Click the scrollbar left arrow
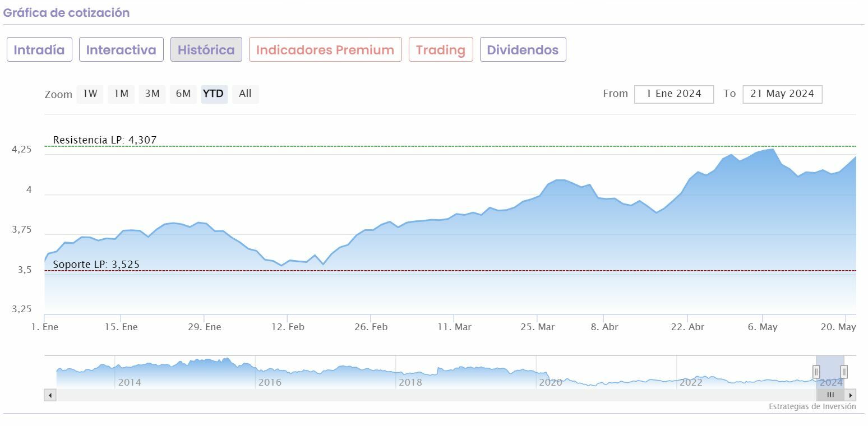Screen dimensions: 868x426 tap(50, 395)
